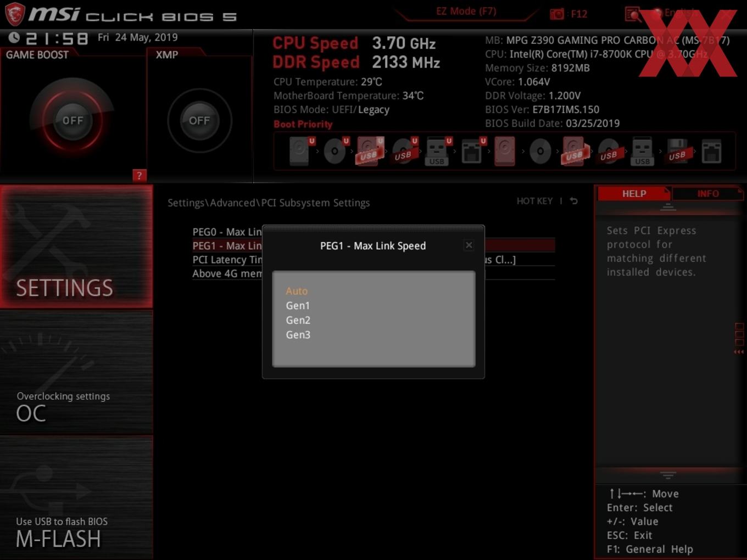Toggle the GAME BOOST knob
The image size is (747, 560).
(73, 120)
